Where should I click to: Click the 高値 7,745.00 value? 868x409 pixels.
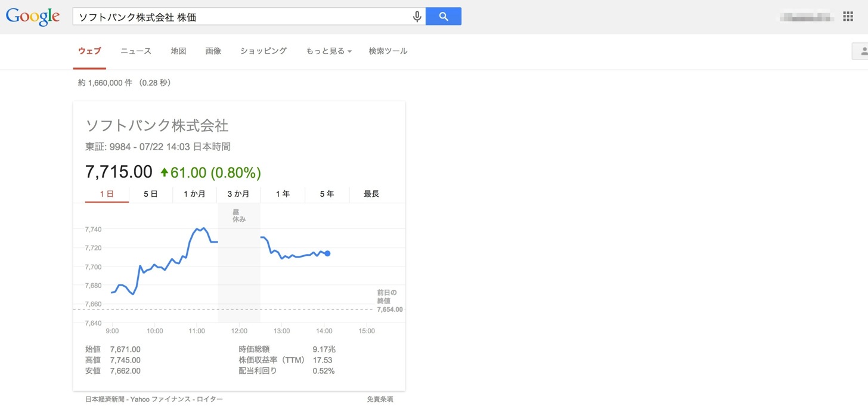pos(125,360)
